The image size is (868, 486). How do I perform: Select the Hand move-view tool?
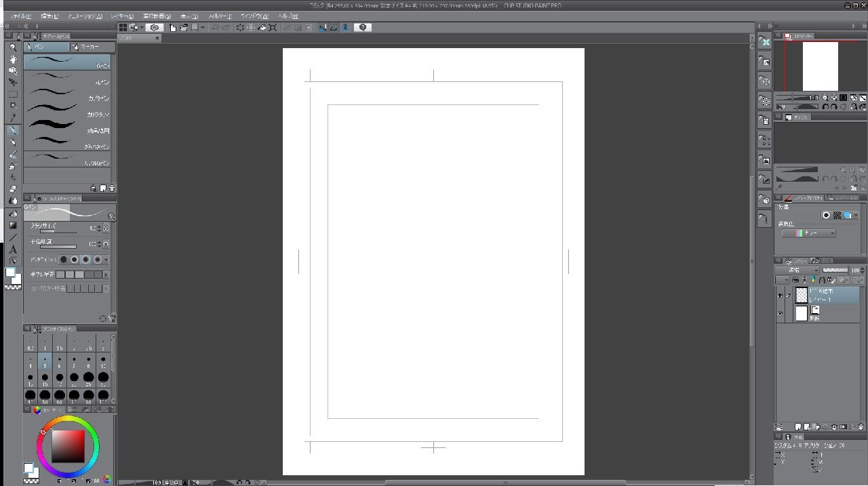(13, 59)
